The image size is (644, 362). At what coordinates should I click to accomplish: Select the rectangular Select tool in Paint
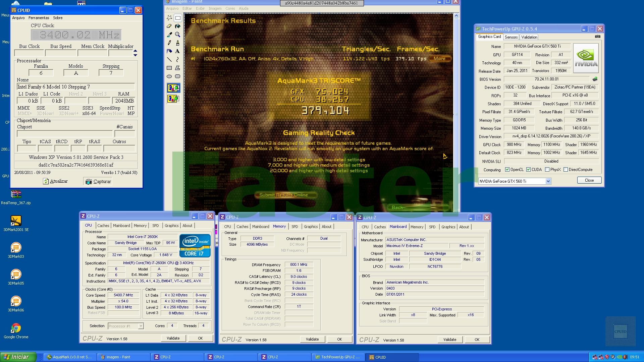[x=178, y=18]
